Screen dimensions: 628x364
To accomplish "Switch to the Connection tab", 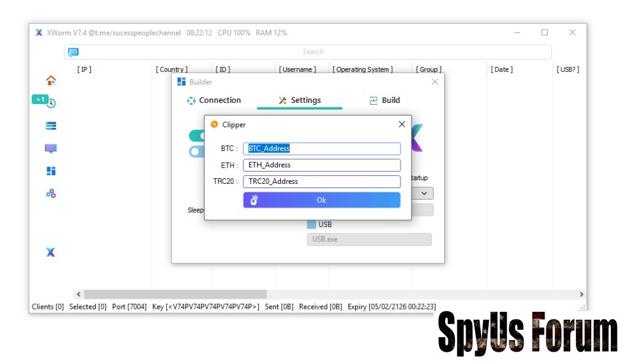I will coord(214,100).
